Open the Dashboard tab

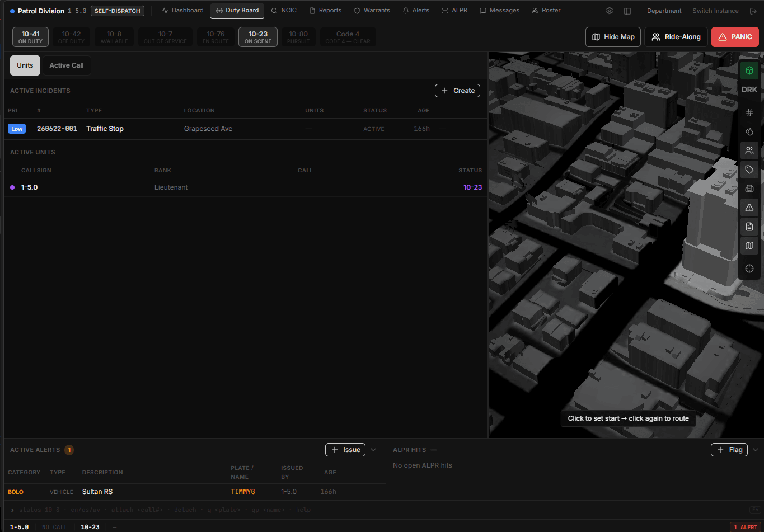pyautogui.click(x=182, y=11)
